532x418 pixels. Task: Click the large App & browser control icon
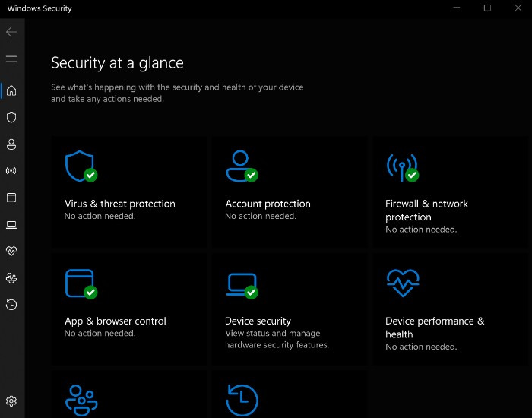pyautogui.click(x=81, y=284)
